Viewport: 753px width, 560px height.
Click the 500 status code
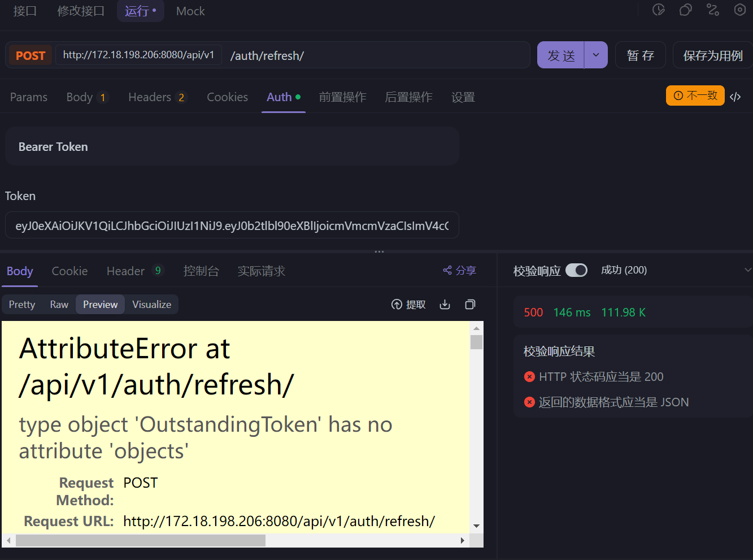[x=533, y=312]
